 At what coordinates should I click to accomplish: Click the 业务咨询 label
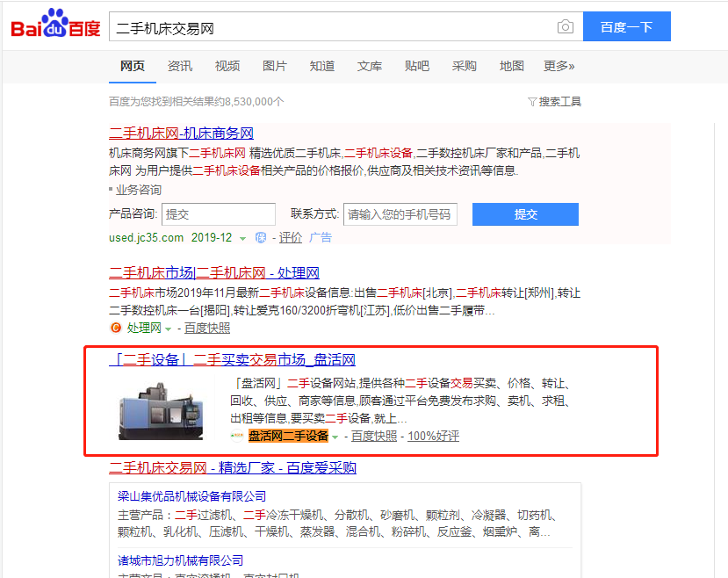[139, 190]
